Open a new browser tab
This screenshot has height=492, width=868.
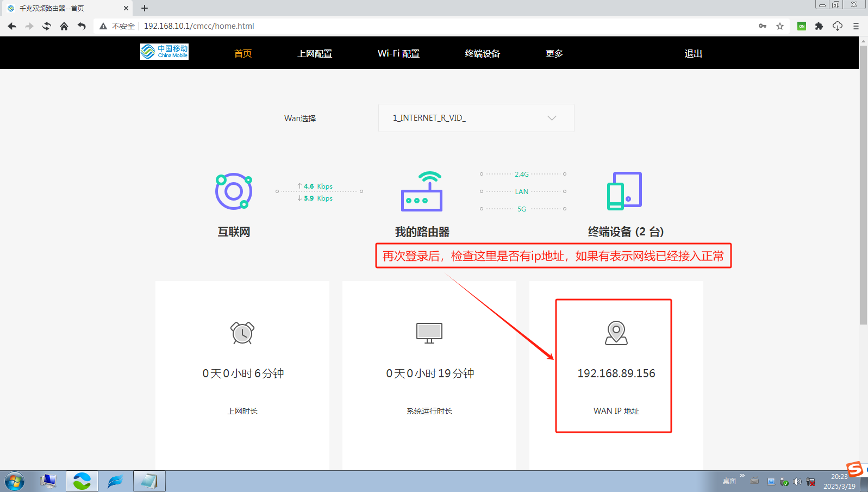[145, 8]
